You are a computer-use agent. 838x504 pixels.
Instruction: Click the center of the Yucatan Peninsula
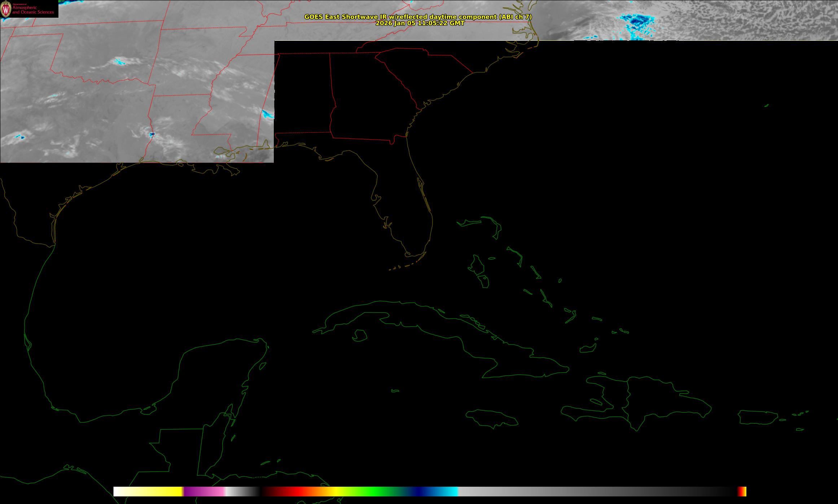tap(220, 375)
